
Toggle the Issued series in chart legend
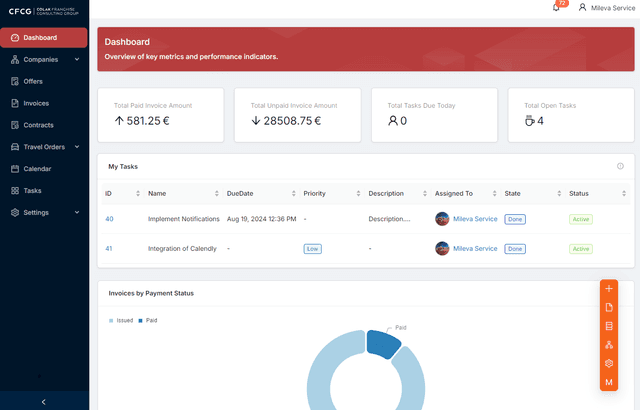pos(122,320)
